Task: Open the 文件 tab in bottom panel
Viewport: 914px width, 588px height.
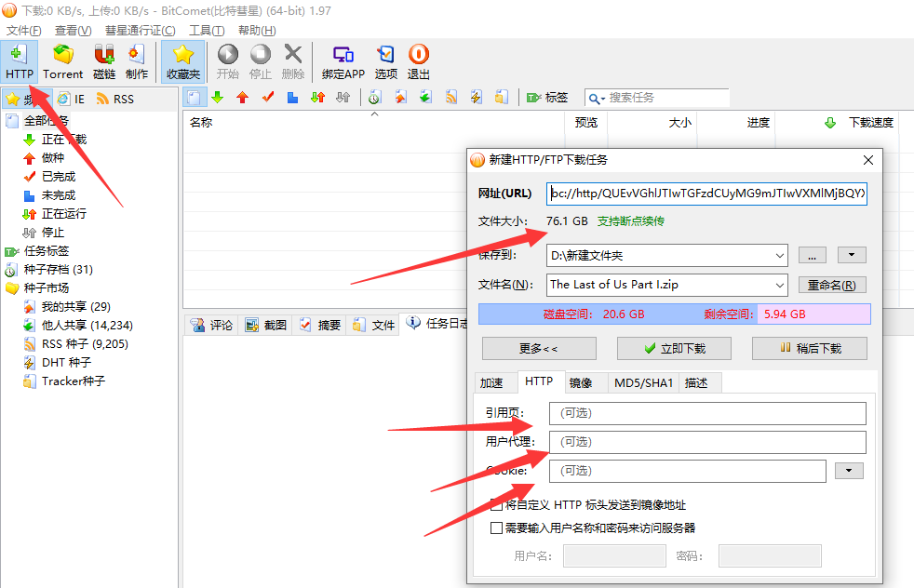Action: pos(373,326)
